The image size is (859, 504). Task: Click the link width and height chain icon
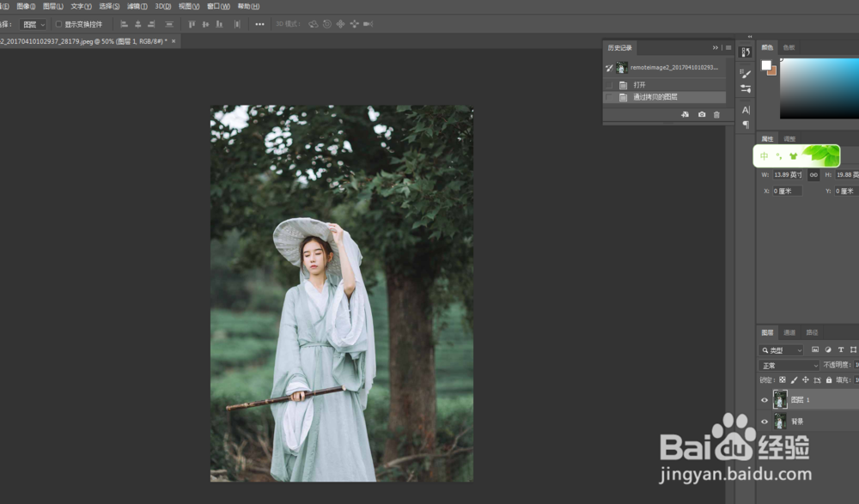point(813,175)
